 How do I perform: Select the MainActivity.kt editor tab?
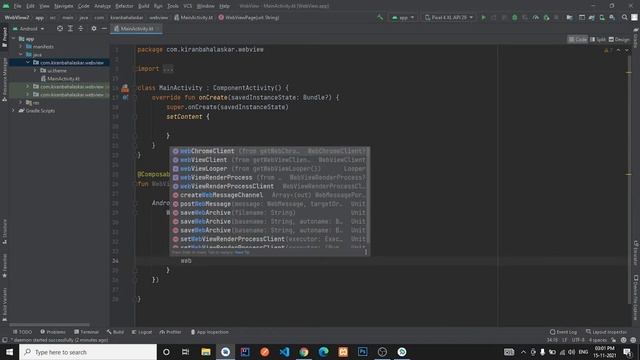tap(136, 29)
